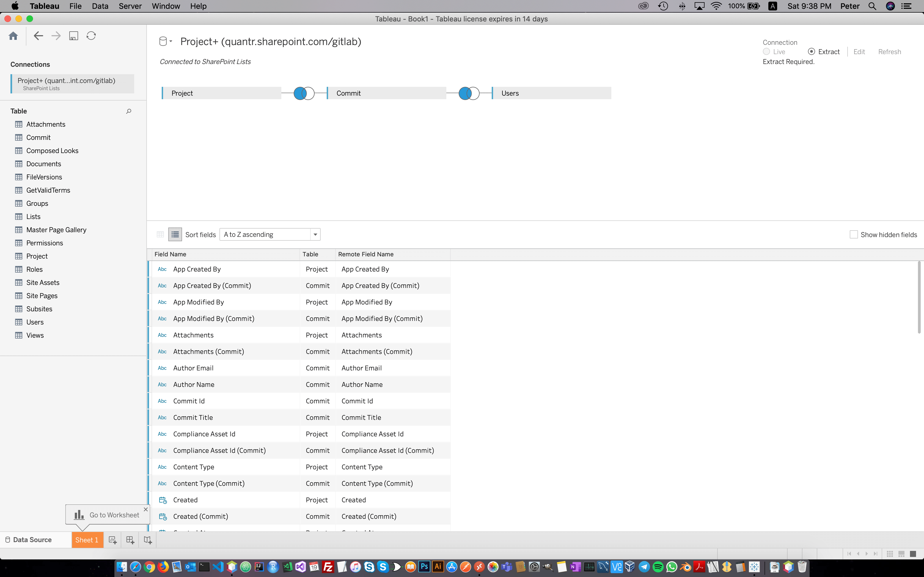
Task: Click the new dashboard tab icon
Action: pos(130,540)
